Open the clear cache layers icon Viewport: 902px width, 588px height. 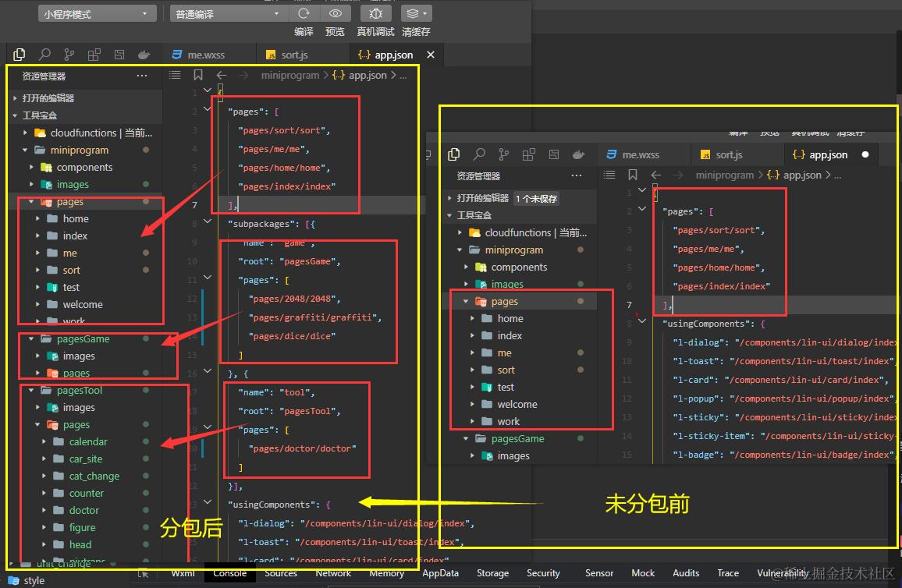point(416,13)
